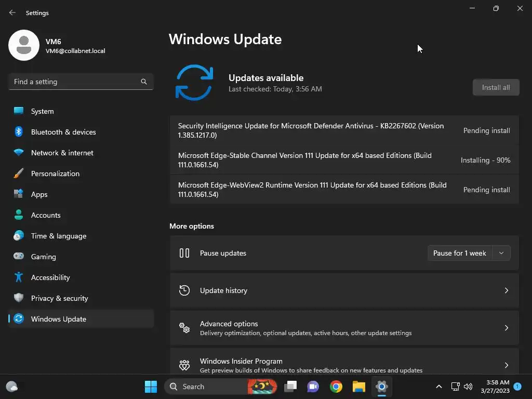The image size is (532, 399).
Task: Open Time & language settings
Action: (x=81, y=236)
